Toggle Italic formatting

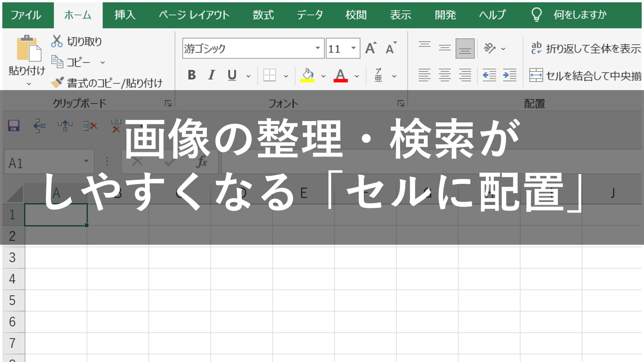tap(211, 75)
